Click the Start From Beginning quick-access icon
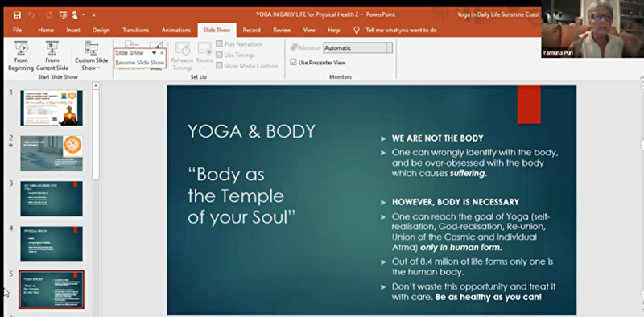The width and height of the screenshot is (644, 317). pyautogui.click(x=63, y=15)
